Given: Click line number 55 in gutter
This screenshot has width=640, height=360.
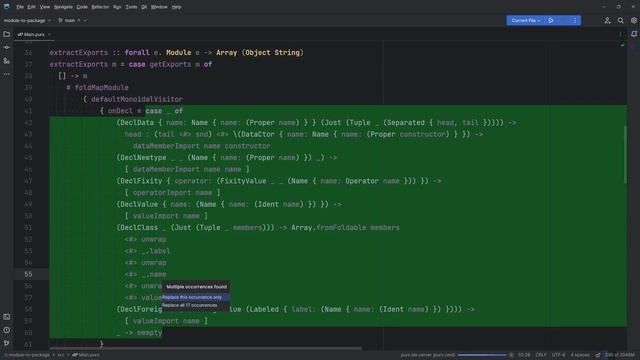Looking at the screenshot, I should coord(28,274).
